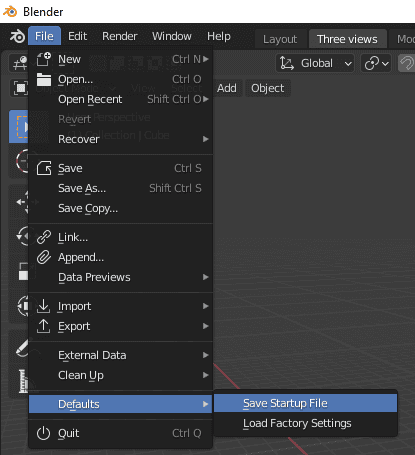The width and height of the screenshot is (415, 455).
Task: Expand the Open Recent submenu
Action: [x=120, y=99]
